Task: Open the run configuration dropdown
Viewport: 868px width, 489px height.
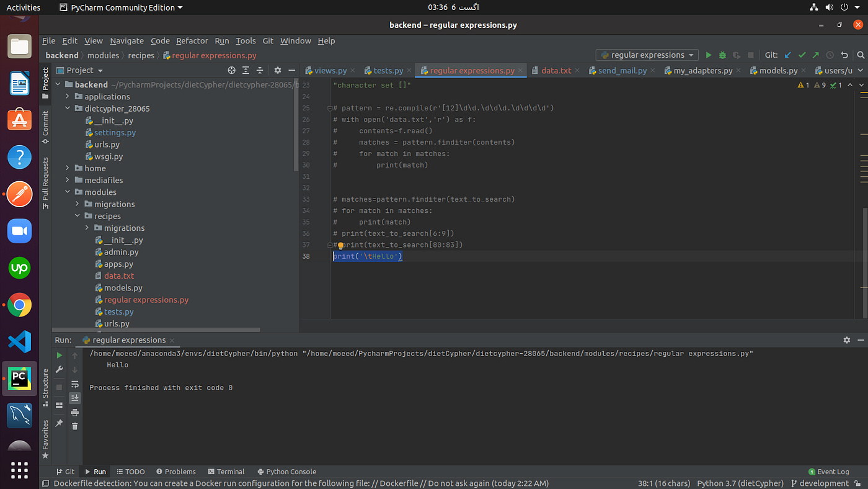Action: pyautogui.click(x=647, y=55)
